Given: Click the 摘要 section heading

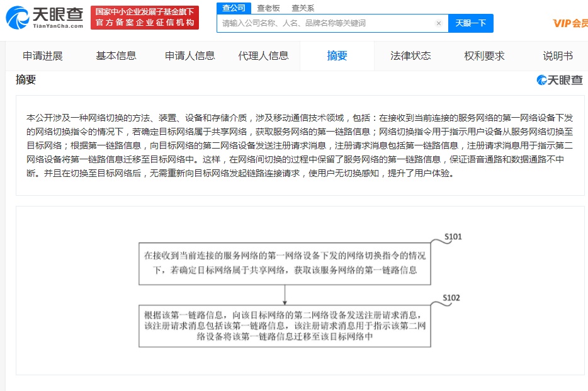Looking at the screenshot, I should pyautogui.click(x=26, y=79).
